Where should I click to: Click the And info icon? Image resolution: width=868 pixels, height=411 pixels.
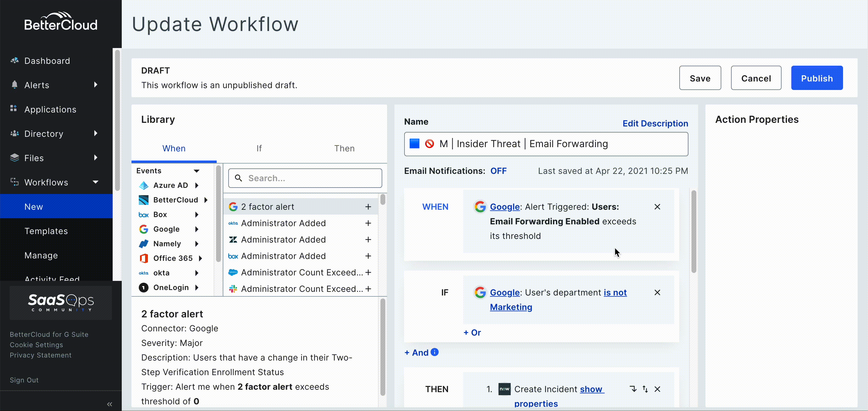(435, 352)
